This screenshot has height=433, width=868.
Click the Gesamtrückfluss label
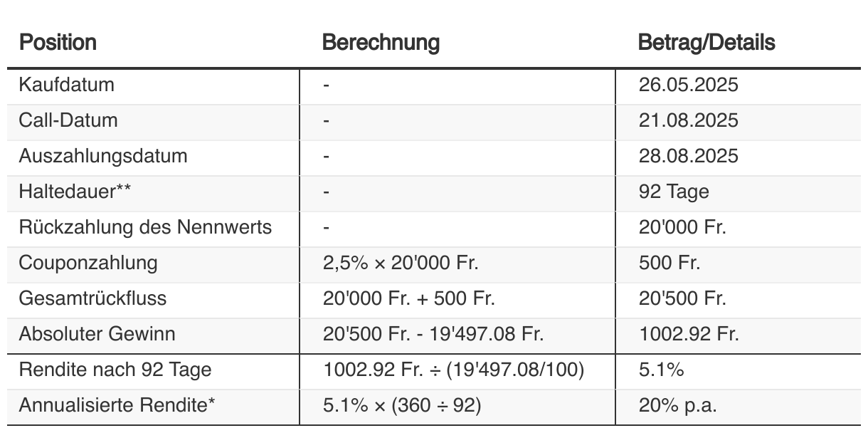click(92, 299)
